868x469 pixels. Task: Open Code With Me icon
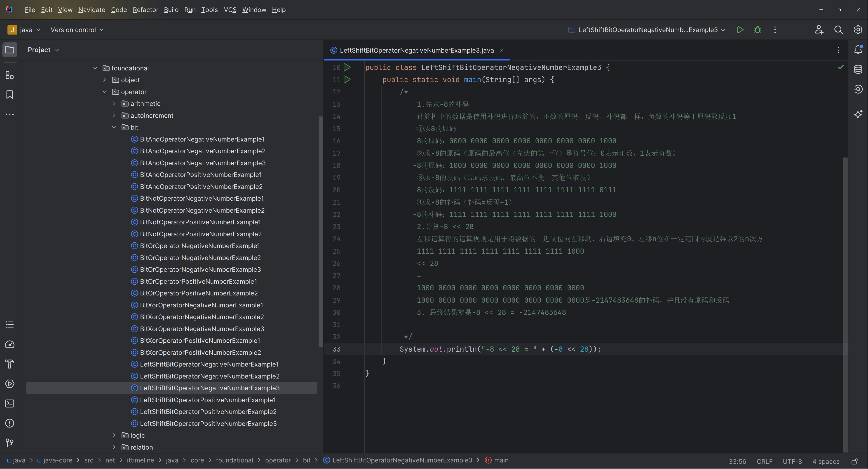[819, 30]
